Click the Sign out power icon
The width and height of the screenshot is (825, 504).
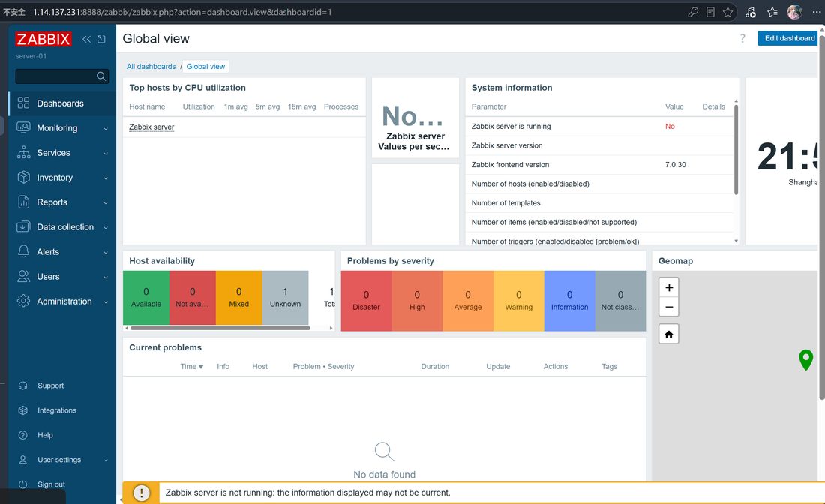(x=22, y=484)
